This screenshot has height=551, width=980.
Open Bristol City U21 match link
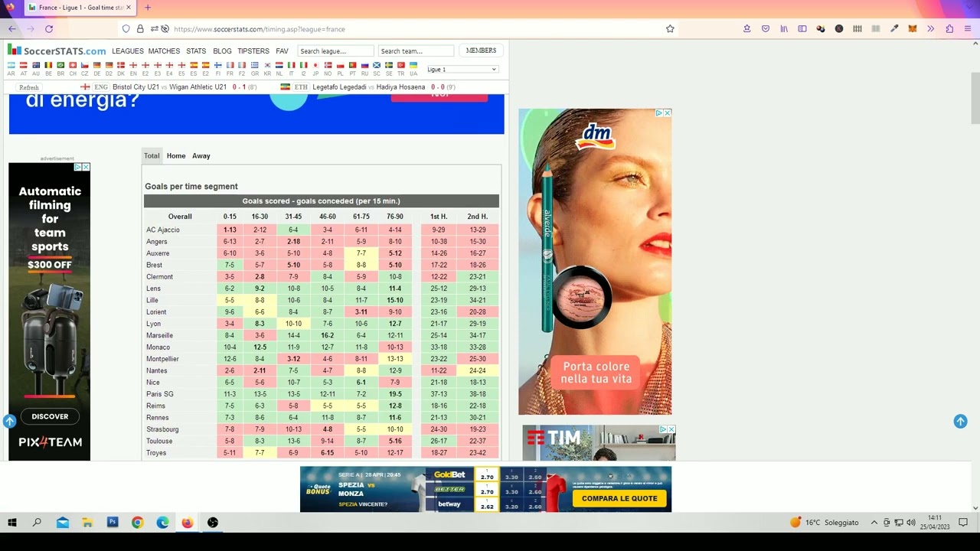point(169,87)
